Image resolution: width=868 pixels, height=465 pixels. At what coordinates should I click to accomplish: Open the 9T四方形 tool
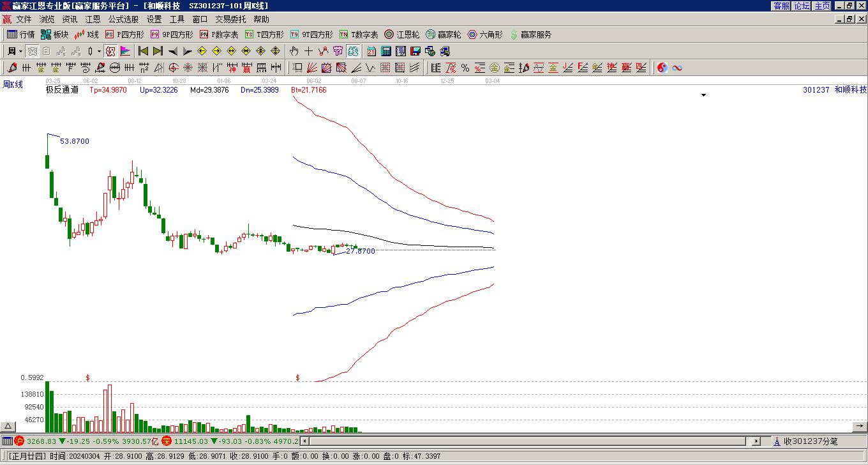click(311, 34)
